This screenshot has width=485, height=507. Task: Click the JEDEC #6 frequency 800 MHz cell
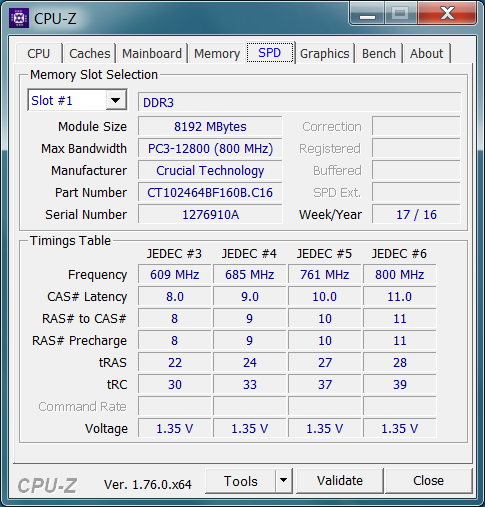[x=399, y=274]
